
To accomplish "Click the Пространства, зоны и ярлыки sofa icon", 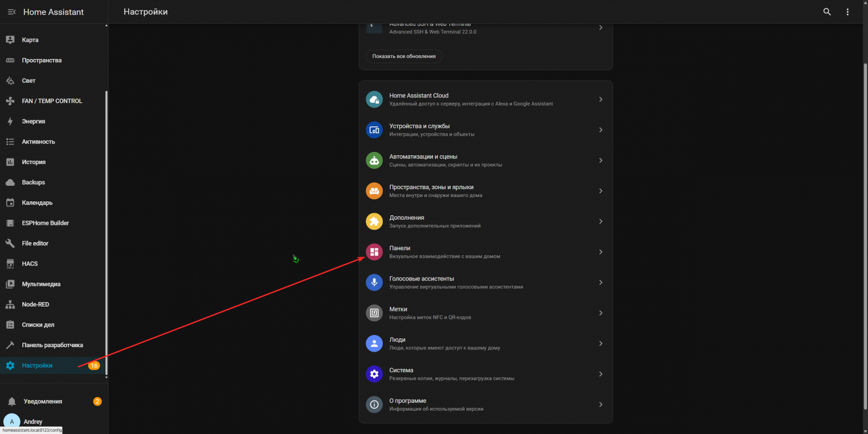I will (374, 191).
